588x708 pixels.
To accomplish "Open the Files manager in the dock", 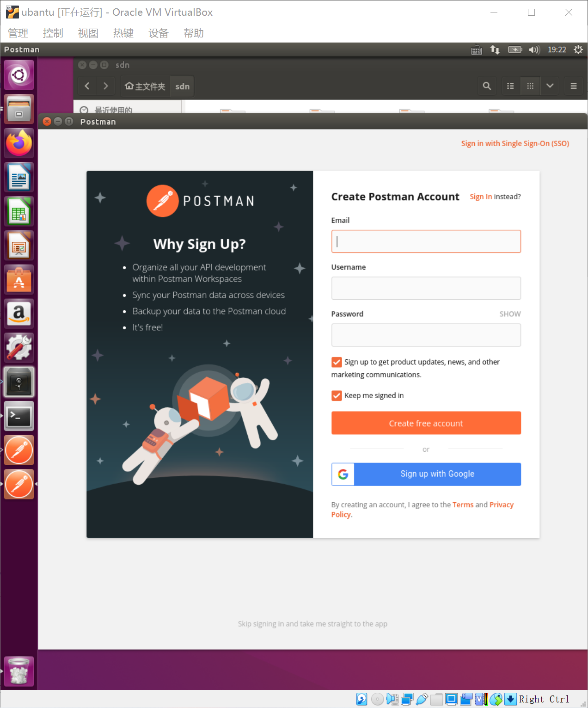I will tap(19, 109).
